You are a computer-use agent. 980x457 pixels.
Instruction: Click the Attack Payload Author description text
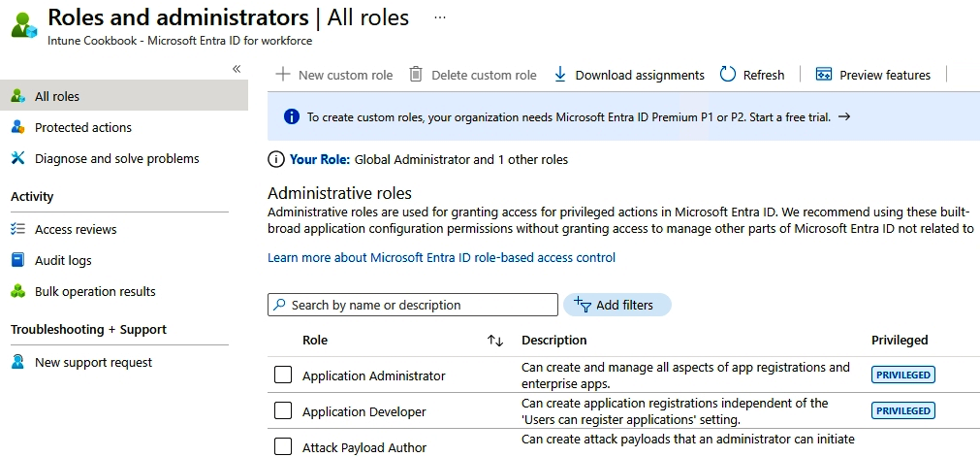(x=687, y=439)
